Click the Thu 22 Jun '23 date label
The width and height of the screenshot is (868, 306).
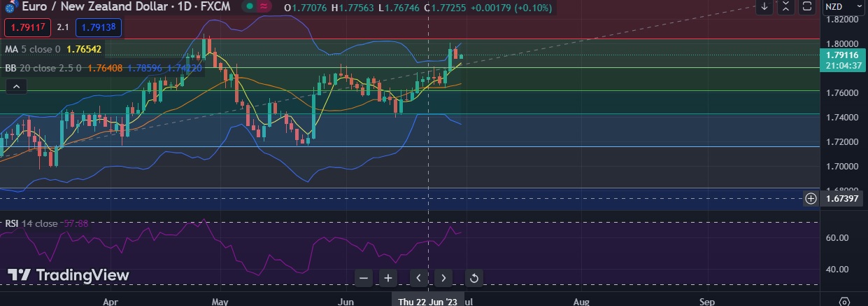[427, 301]
